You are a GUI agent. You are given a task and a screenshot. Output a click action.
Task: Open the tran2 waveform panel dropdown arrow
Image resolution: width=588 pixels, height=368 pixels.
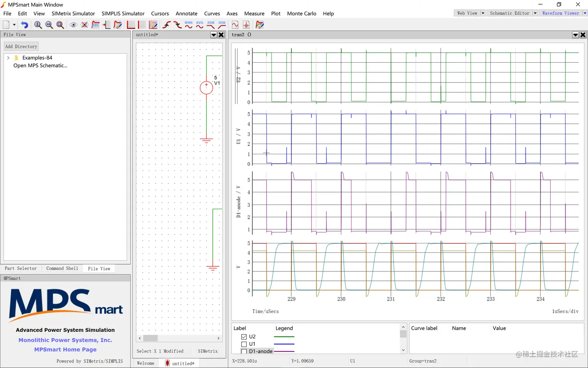[575, 35]
